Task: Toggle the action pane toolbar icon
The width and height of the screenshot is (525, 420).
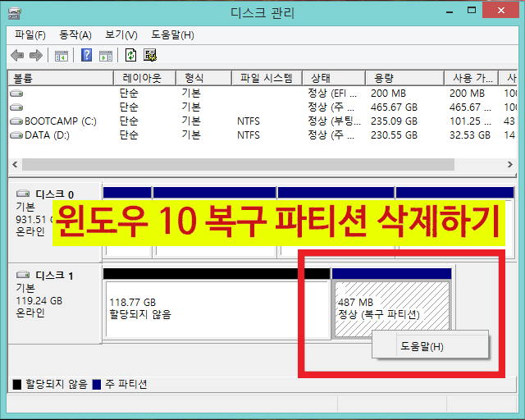Action: [x=106, y=56]
